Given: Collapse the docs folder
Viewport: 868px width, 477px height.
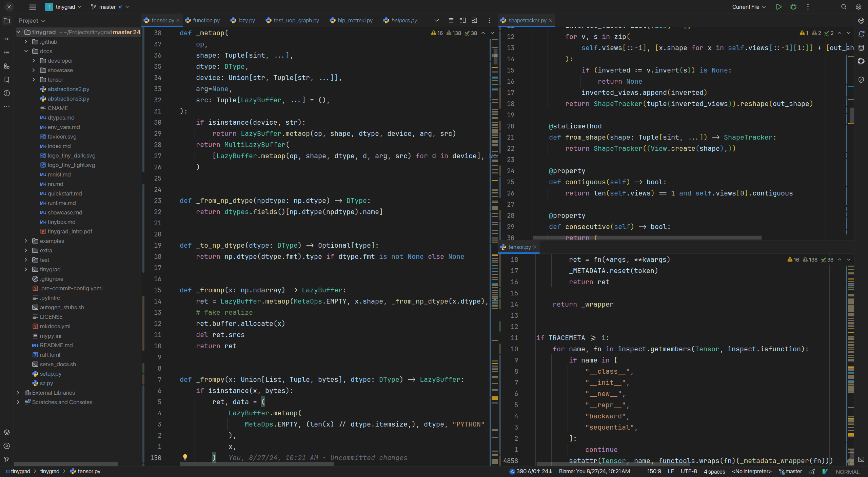Looking at the screenshot, I should [x=26, y=51].
